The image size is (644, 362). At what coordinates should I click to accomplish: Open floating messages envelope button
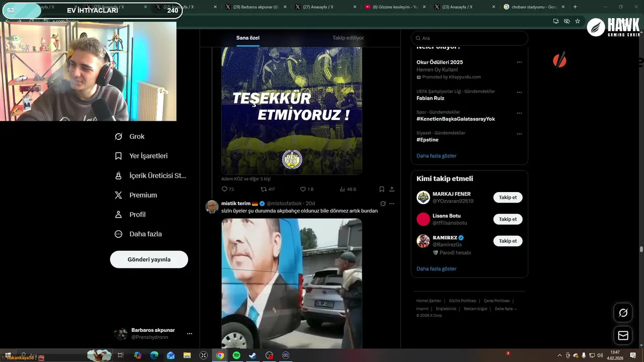(623, 335)
